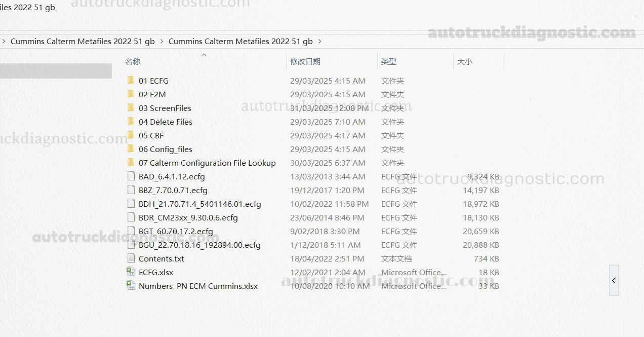Screen dimensions: 644x337
Task: Sort files by the 修改日期 column header
Action: pyautogui.click(x=305, y=61)
